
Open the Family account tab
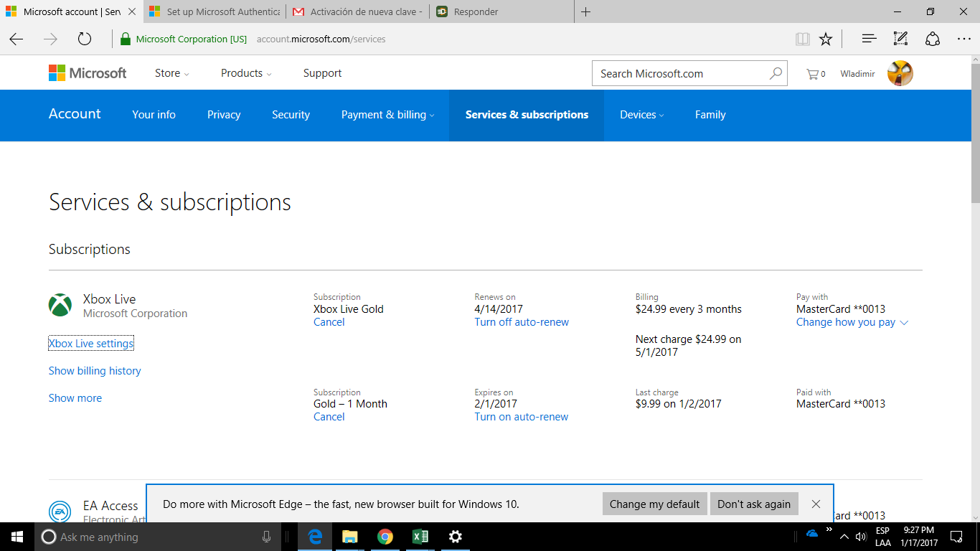coord(710,115)
